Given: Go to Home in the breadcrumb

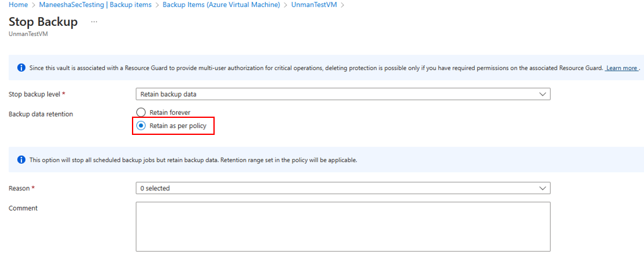Looking at the screenshot, I should 18,4.
